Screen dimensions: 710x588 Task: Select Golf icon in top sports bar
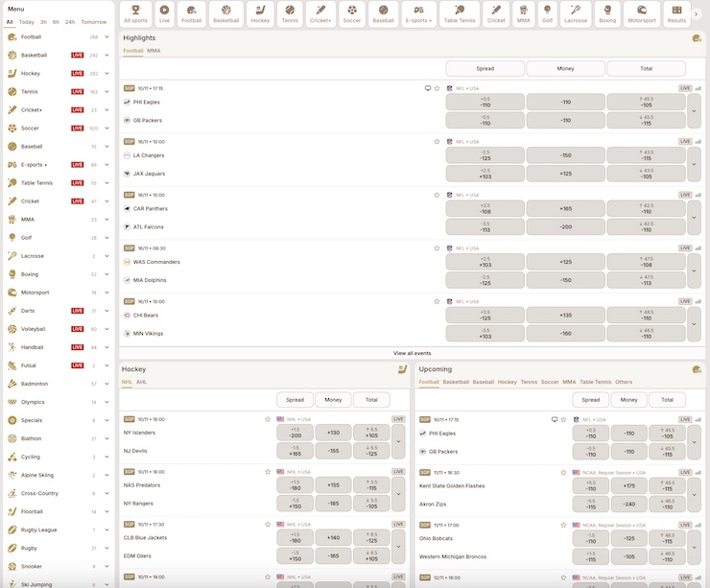pyautogui.click(x=547, y=14)
